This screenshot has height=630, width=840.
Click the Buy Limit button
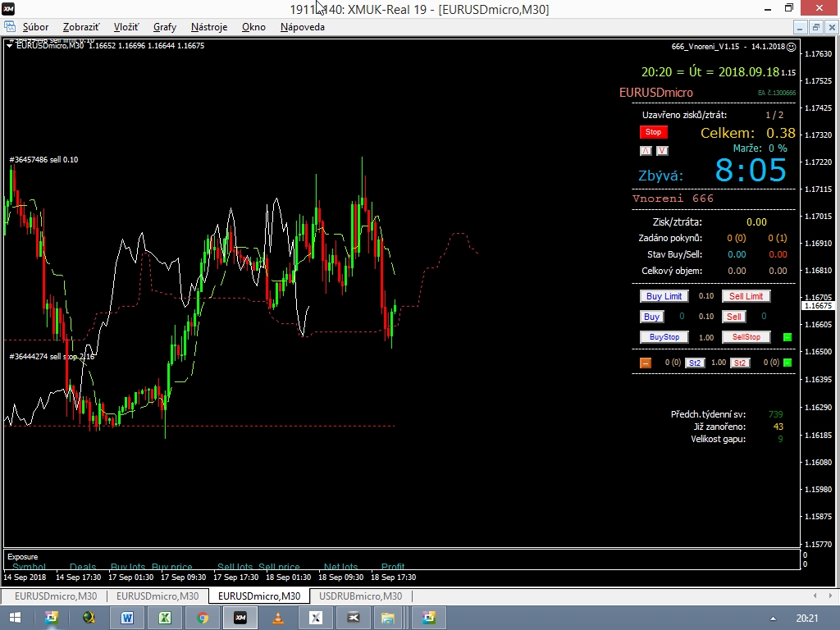[x=664, y=296]
